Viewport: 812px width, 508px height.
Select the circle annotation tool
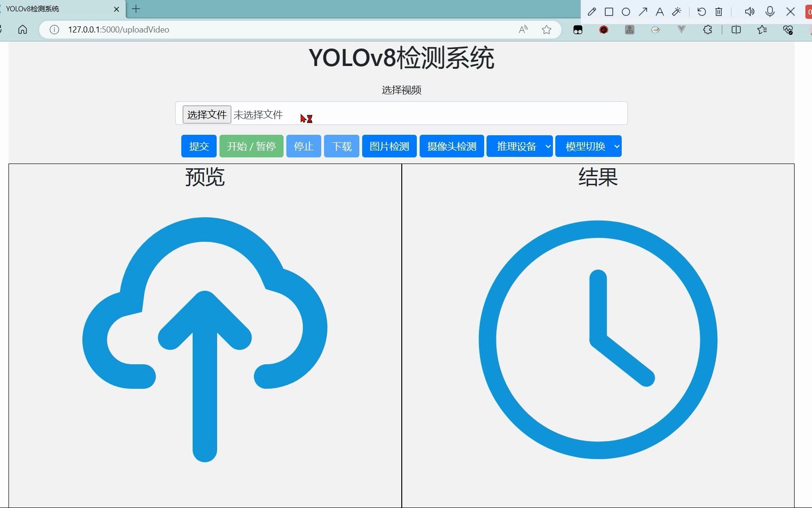click(x=626, y=12)
